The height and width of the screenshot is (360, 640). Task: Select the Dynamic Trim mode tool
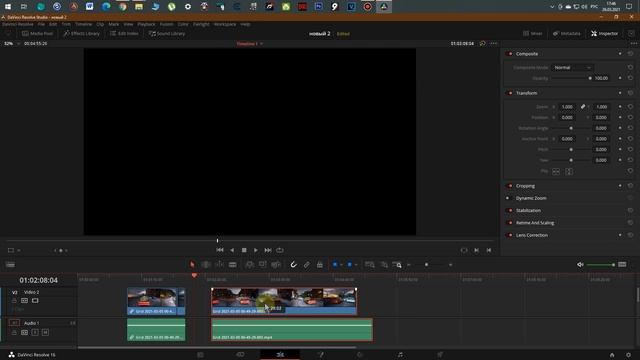click(x=219, y=265)
